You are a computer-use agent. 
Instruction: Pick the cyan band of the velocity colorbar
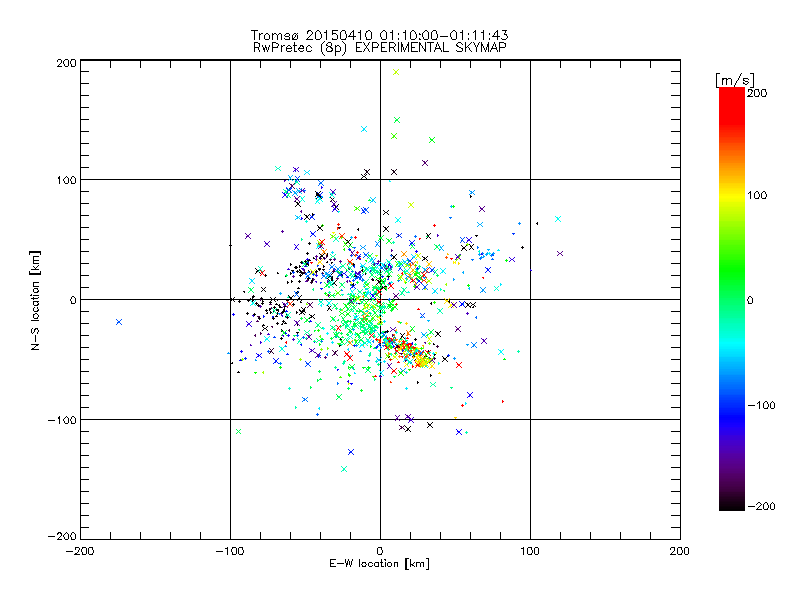pyautogui.click(x=732, y=344)
